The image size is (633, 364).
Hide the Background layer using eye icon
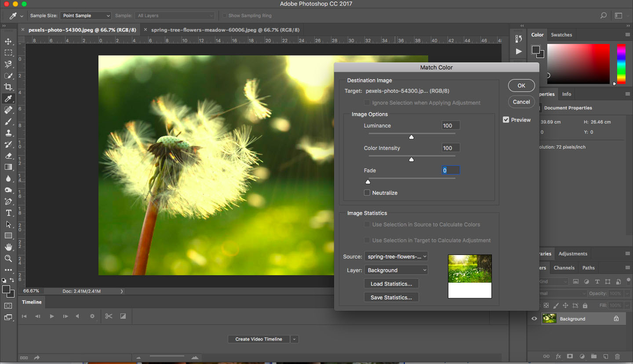click(x=534, y=319)
